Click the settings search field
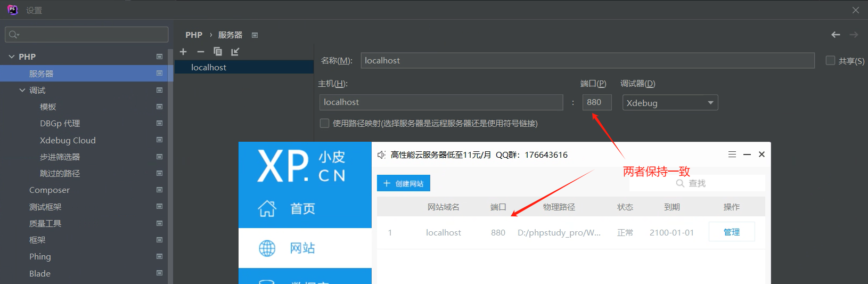The width and height of the screenshot is (868, 284). pos(87,35)
